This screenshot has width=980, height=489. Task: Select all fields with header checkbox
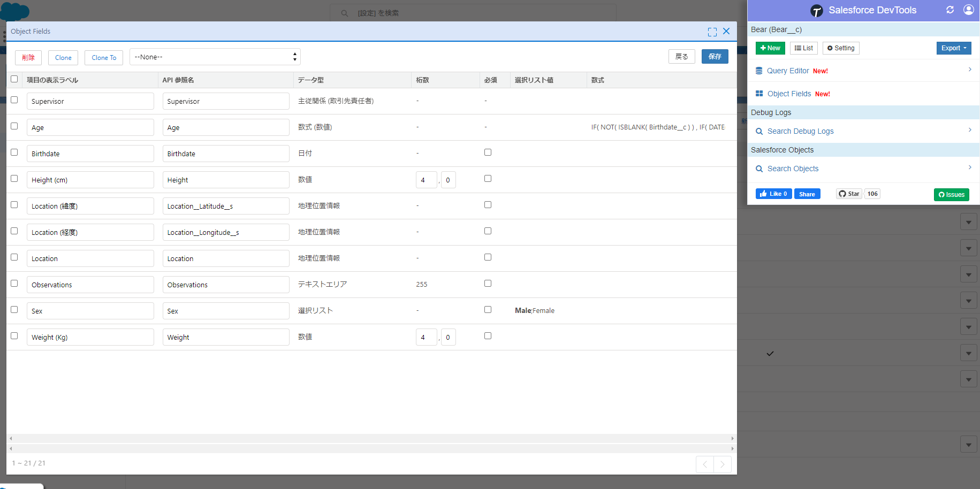14,78
